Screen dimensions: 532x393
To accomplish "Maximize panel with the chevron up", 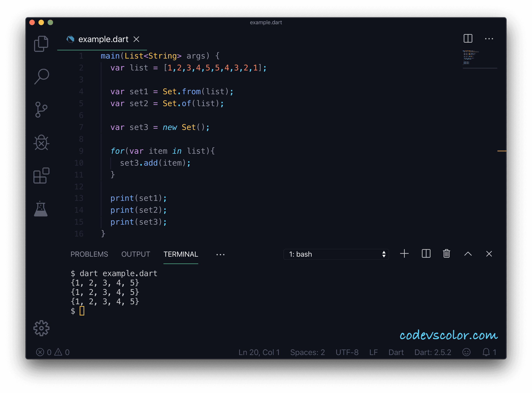I will click(468, 254).
